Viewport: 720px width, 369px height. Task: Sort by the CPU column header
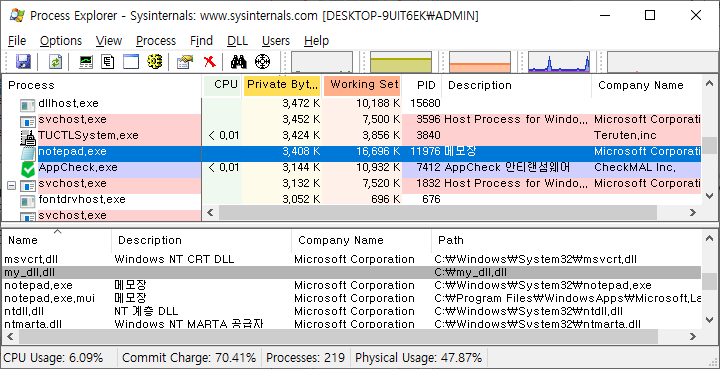(x=222, y=85)
